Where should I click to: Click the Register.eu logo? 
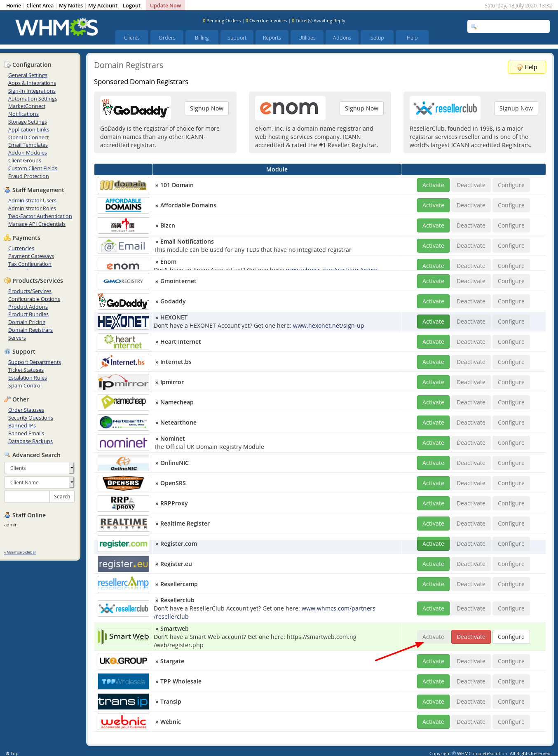(x=123, y=564)
